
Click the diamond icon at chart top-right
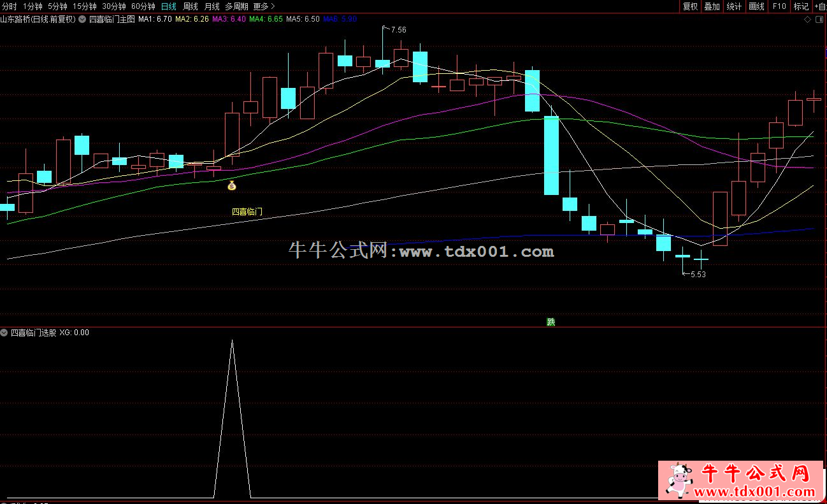808,20
